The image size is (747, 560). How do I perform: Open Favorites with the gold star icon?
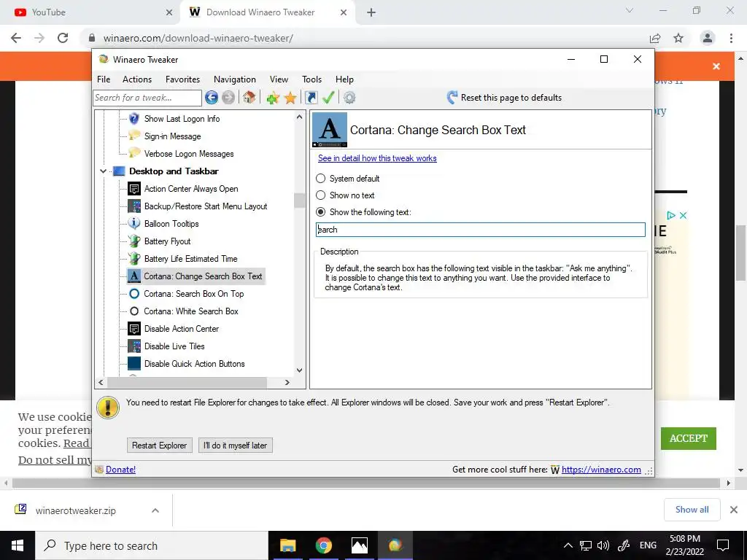(x=290, y=98)
